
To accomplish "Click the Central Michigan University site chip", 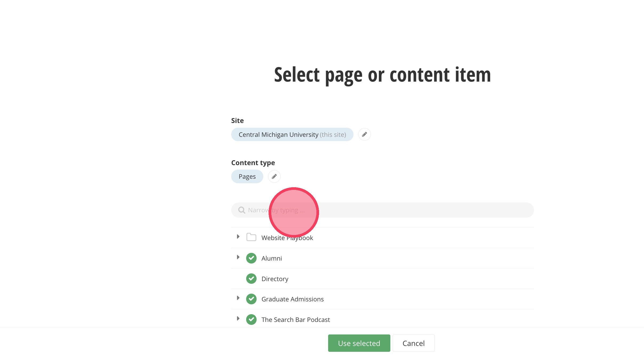I will [292, 135].
